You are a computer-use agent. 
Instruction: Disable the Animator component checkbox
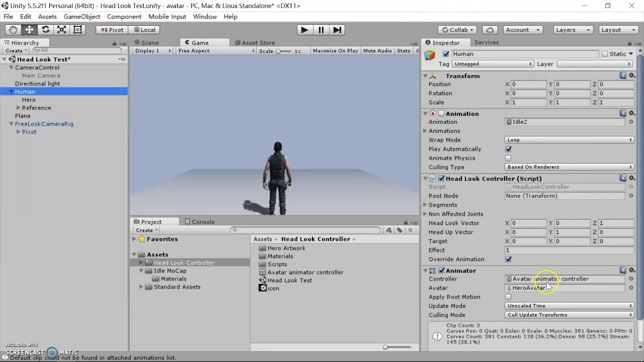(441, 270)
